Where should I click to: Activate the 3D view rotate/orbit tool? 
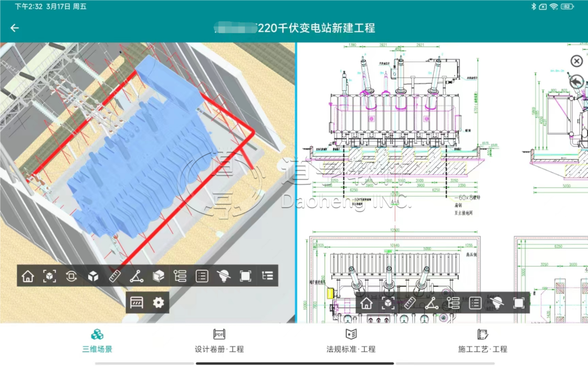tap(71, 276)
